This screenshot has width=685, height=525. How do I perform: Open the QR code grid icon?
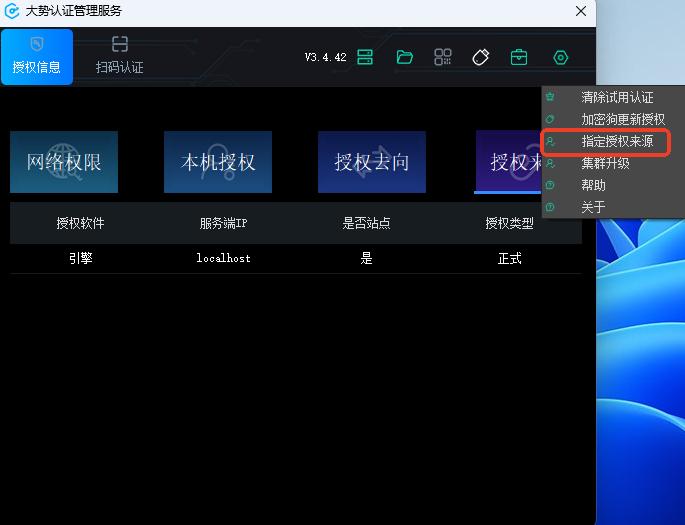443,57
